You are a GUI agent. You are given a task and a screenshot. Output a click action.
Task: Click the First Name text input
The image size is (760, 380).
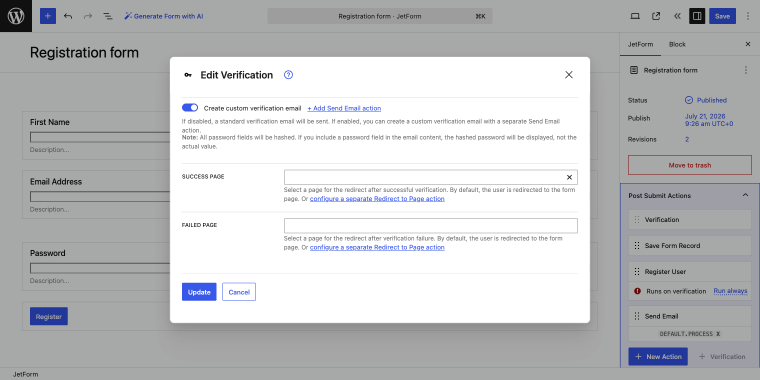click(x=100, y=137)
